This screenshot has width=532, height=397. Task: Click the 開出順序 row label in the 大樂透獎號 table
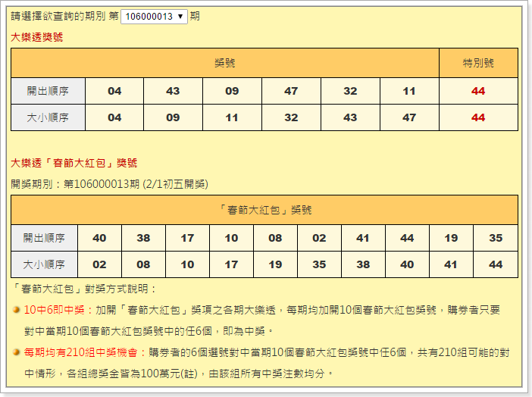click(48, 91)
